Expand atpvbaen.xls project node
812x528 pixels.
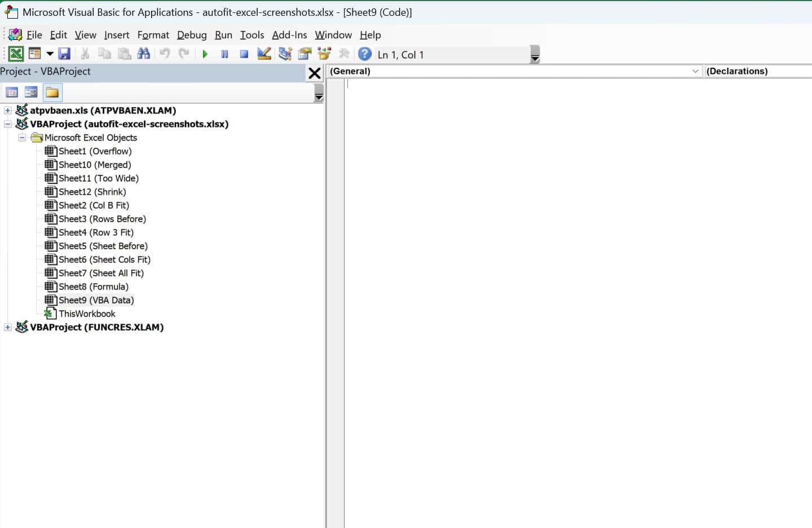(8, 111)
